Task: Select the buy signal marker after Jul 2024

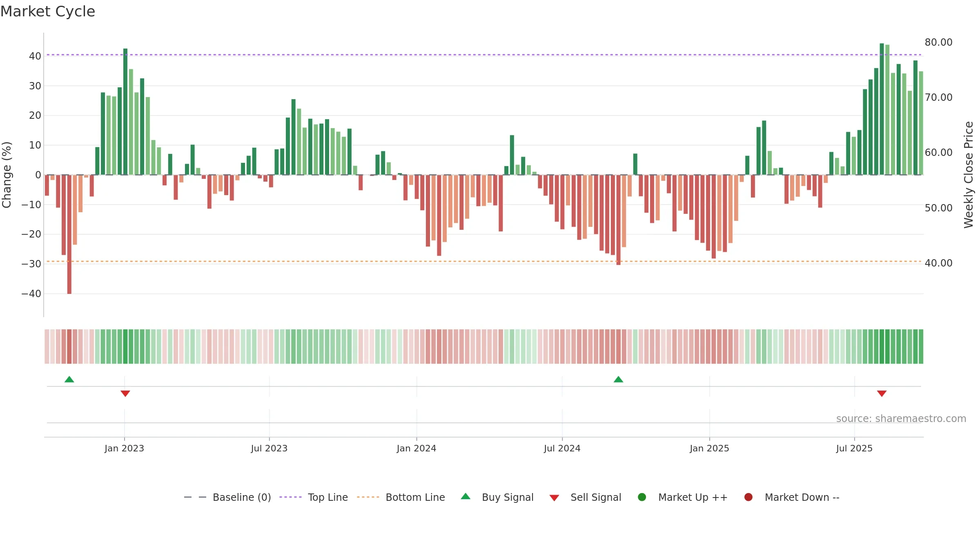Action: 619,380
